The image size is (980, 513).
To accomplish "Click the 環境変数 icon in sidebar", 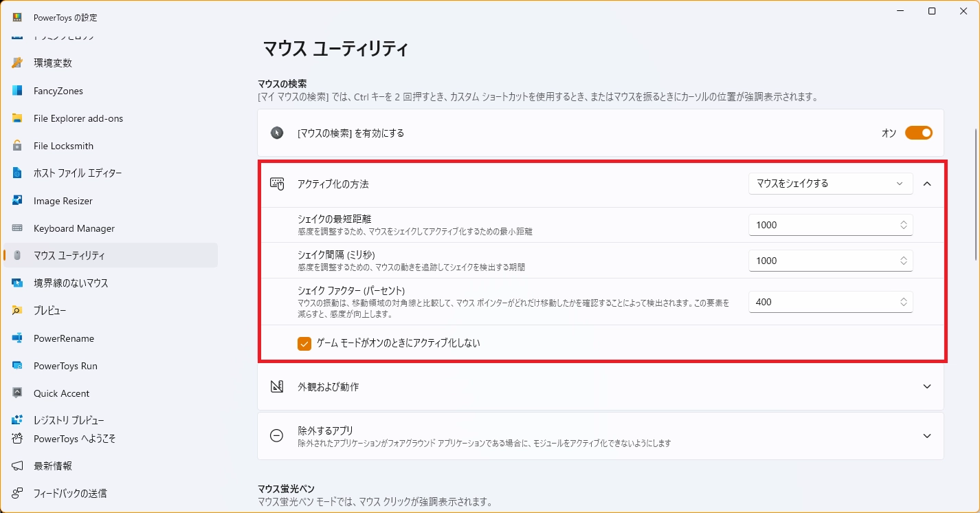I will pos(18,63).
